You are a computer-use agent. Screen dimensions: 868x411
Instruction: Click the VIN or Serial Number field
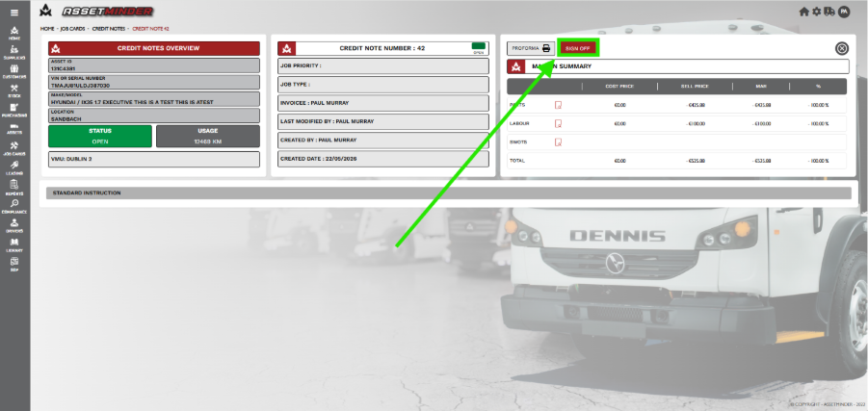click(154, 83)
